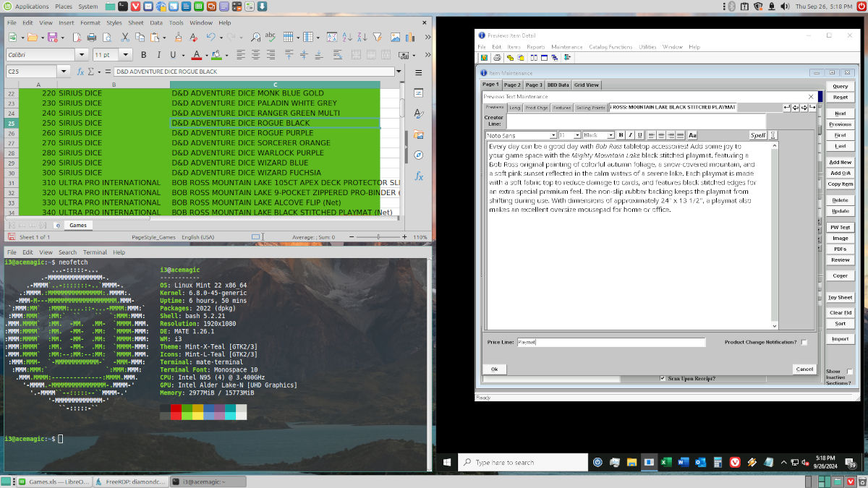Viewport: 868px width, 488px height.
Task: Uncheck the Scan Upon Receipt checkbox
Action: (663, 378)
